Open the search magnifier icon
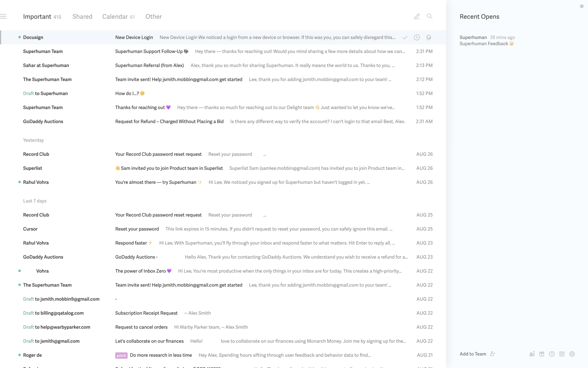Screen dimensions: 588x368 (x=430, y=17)
